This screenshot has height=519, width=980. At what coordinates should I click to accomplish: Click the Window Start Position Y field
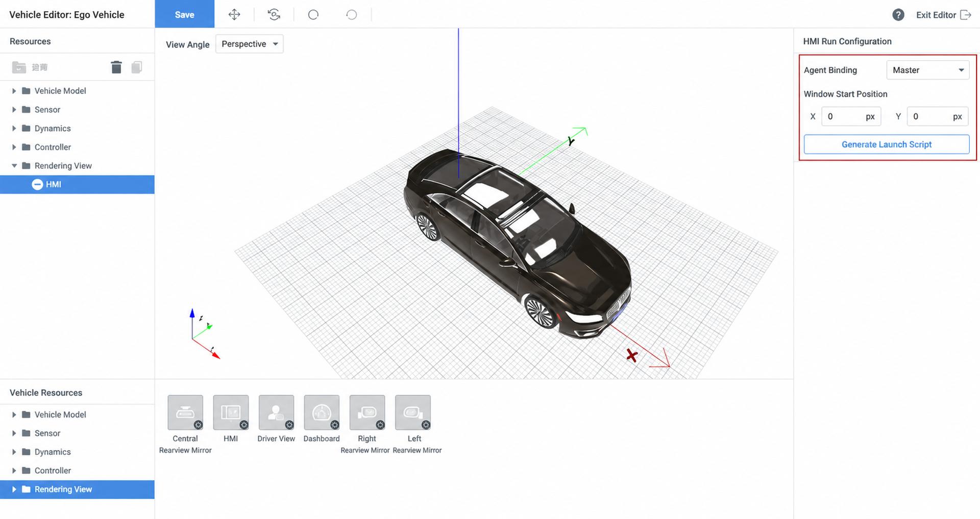click(x=937, y=116)
